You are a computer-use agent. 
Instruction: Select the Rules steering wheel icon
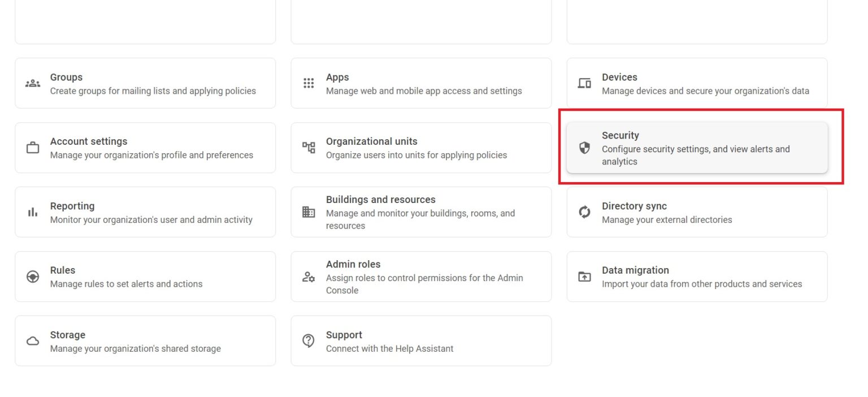pyautogui.click(x=32, y=276)
